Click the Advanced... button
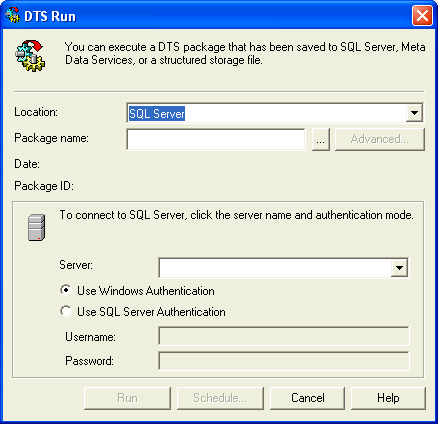The height and width of the screenshot is (424, 438). (380, 139)
